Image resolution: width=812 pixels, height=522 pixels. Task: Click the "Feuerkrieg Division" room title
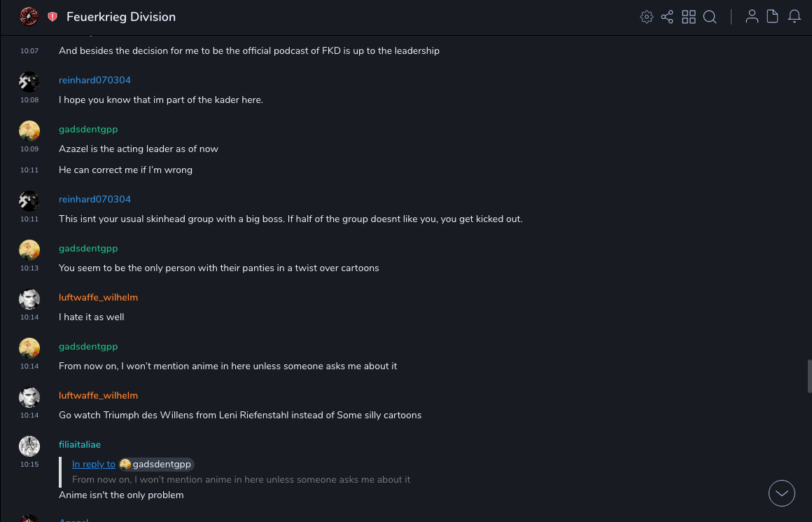(x=121, y=17)
